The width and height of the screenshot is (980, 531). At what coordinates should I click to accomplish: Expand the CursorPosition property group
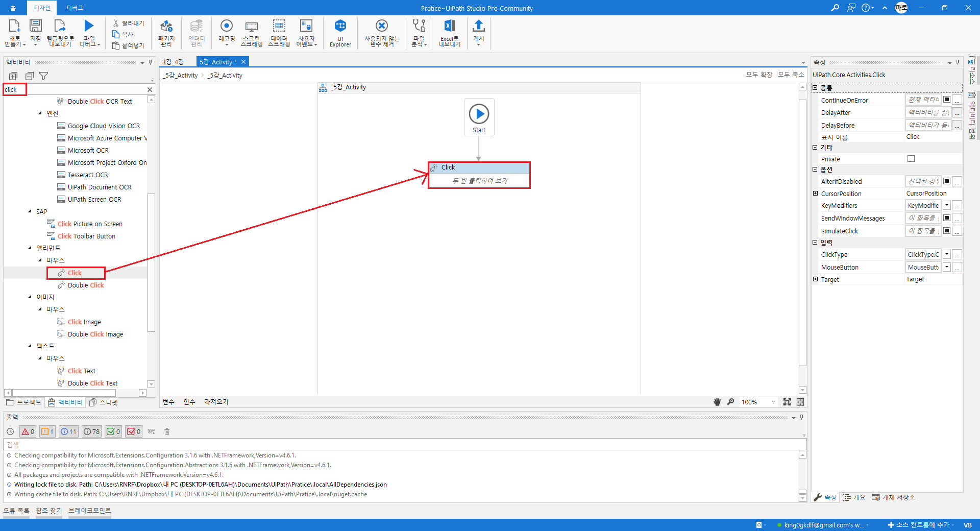pos(815,194)
